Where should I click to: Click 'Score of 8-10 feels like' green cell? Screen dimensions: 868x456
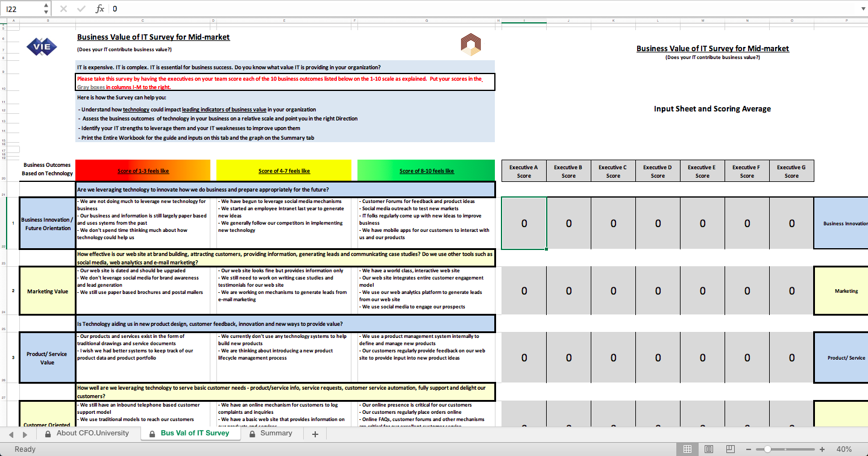(x=426, y=170)
